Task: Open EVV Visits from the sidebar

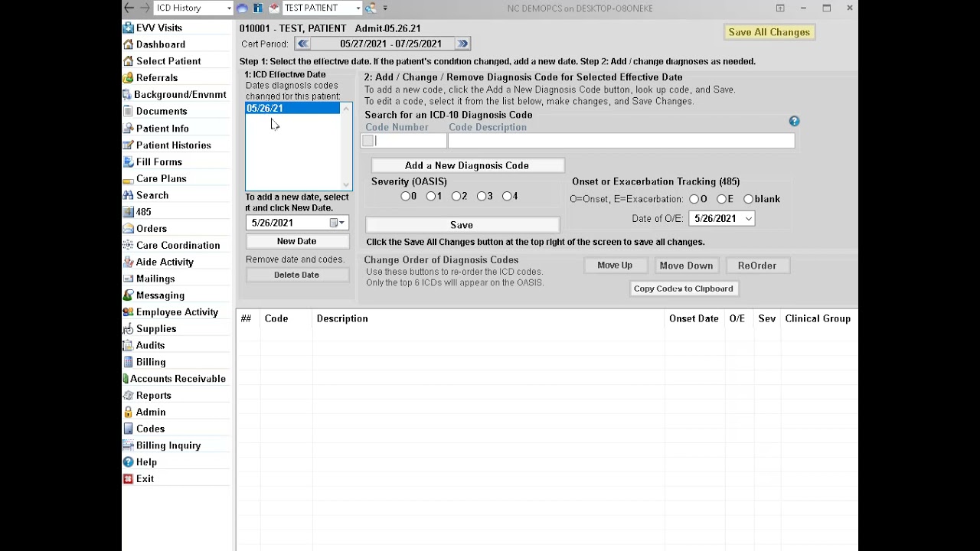Action: 158,28
